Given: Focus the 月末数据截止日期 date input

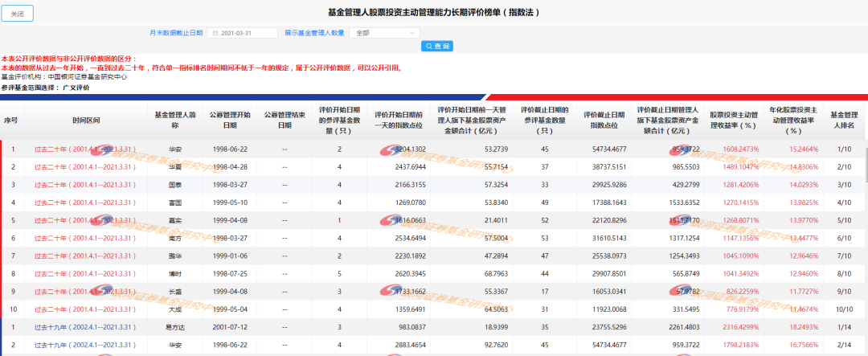Looking at the screenshot, I should coord(243,33).
